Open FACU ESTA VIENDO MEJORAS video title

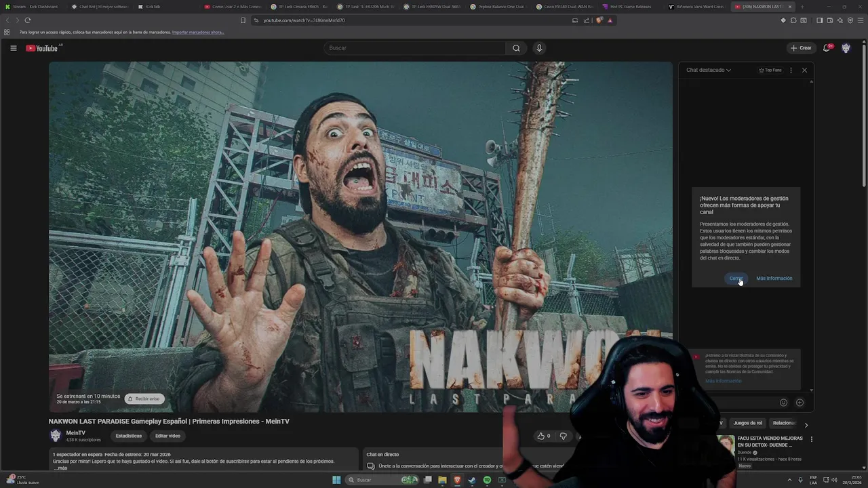coord(770,442)
